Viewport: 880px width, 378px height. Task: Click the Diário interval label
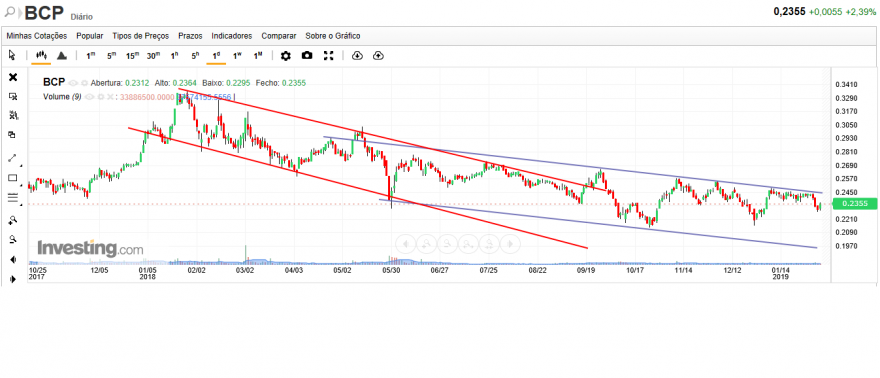pyautogui.click(x=81, y=17)
